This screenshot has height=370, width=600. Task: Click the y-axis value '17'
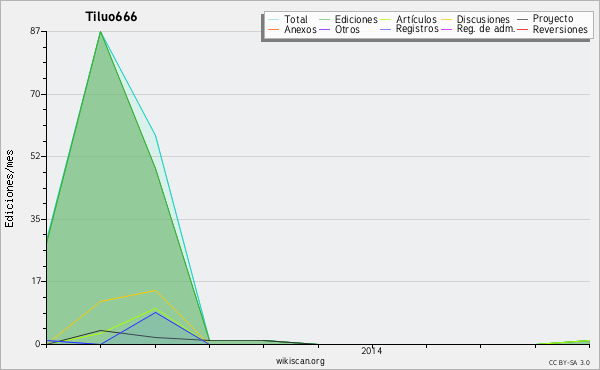pos(35,281)
